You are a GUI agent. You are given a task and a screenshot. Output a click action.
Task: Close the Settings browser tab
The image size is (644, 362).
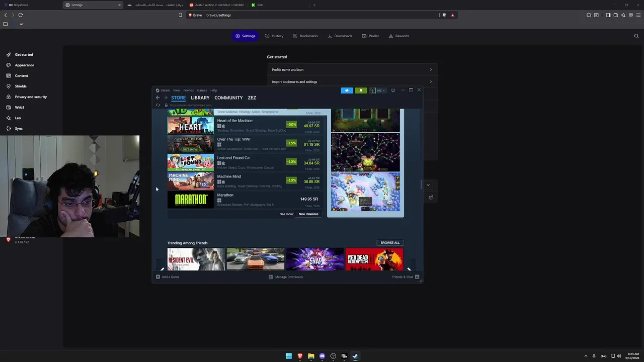[119, 5]
